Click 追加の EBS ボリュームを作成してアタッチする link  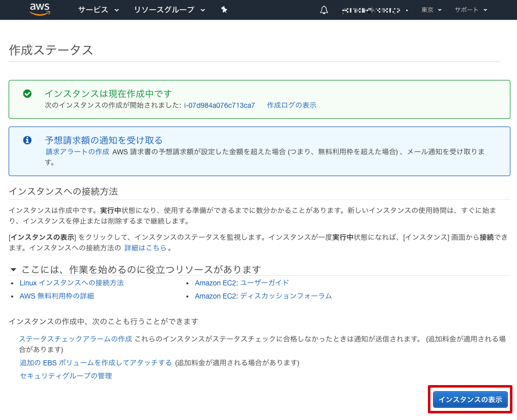pos(96,363)
